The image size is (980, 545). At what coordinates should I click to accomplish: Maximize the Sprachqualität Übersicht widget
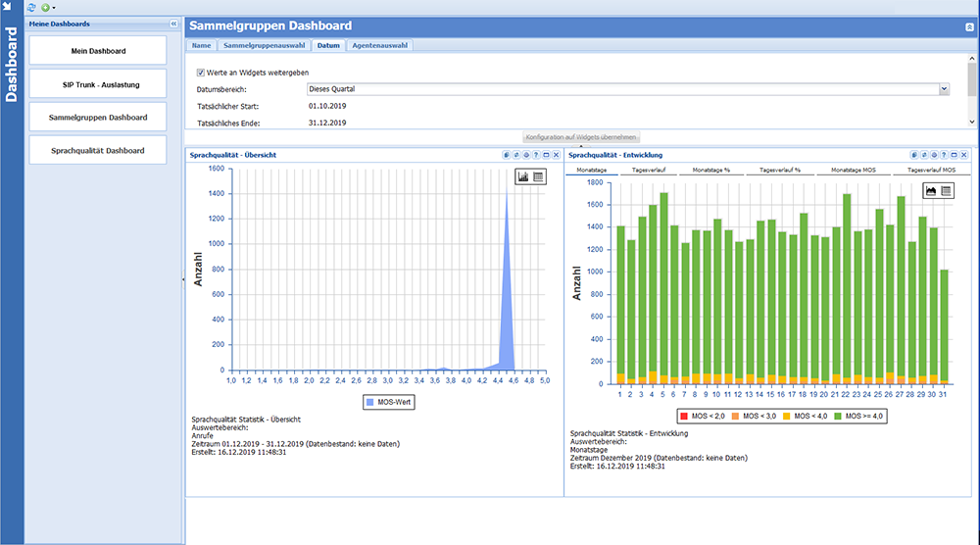click(x=546, y=155)
